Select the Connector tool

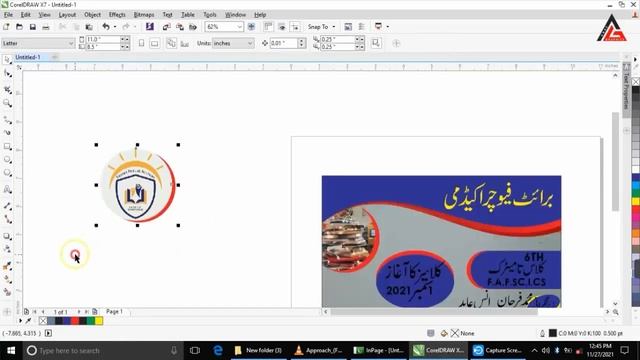point(7,219)
